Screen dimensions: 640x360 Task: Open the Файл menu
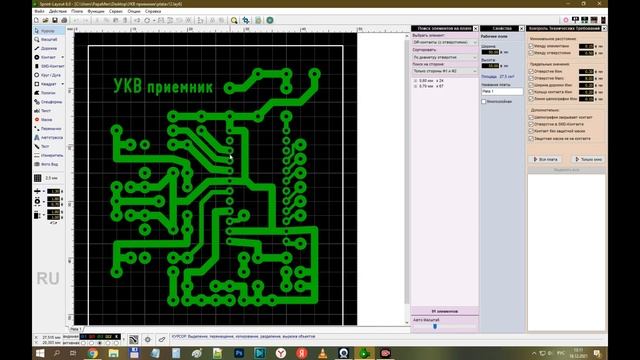point(40,11)
